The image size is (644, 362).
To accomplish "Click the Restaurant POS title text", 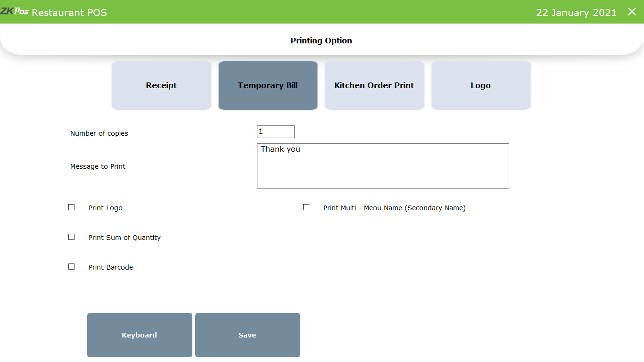I will pos(69,13).
